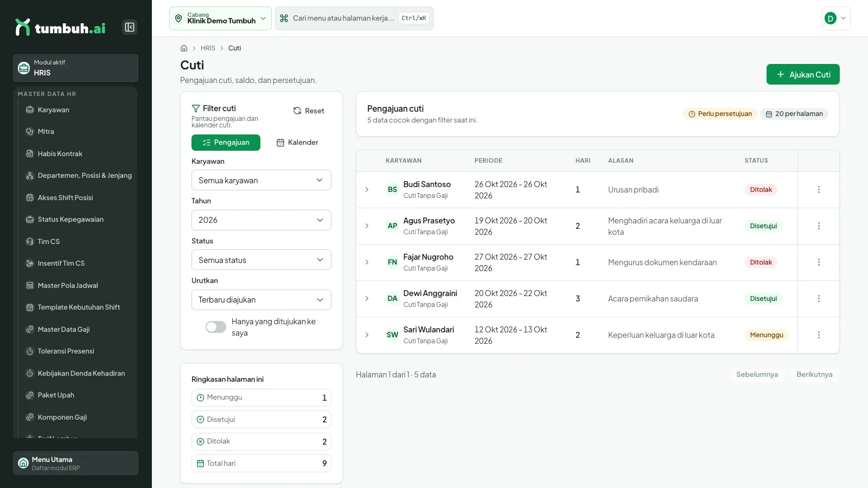Click the Berikutnya pagination button
This screenshot has height=488, width=868.
[x=814, y=375]
